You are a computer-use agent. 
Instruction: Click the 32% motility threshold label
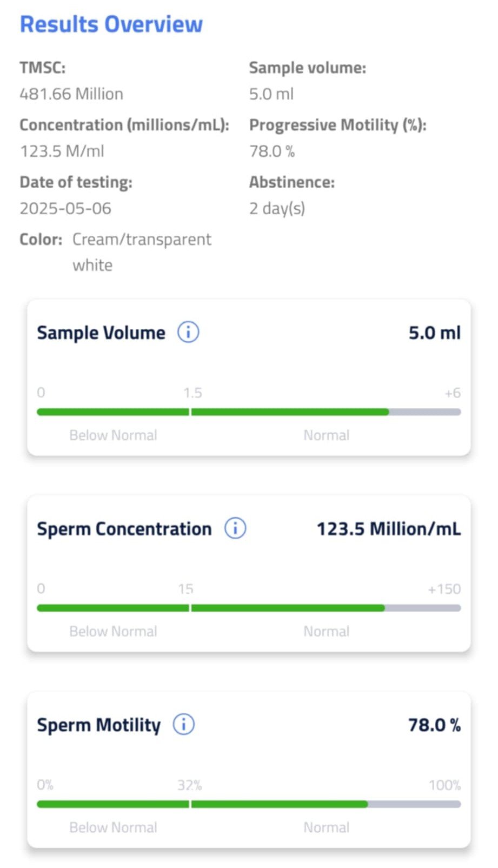[x=189, y=785]
